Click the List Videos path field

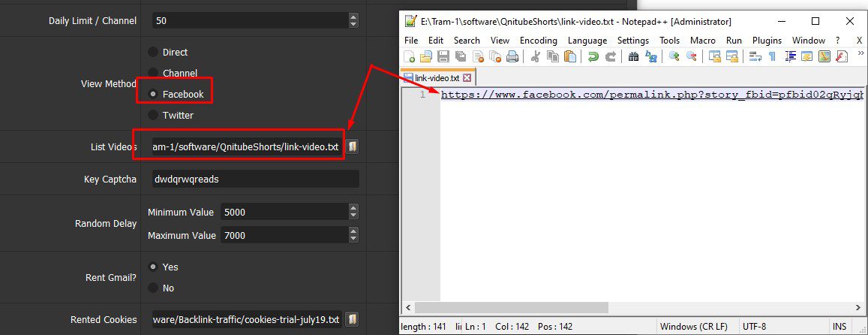248,147
